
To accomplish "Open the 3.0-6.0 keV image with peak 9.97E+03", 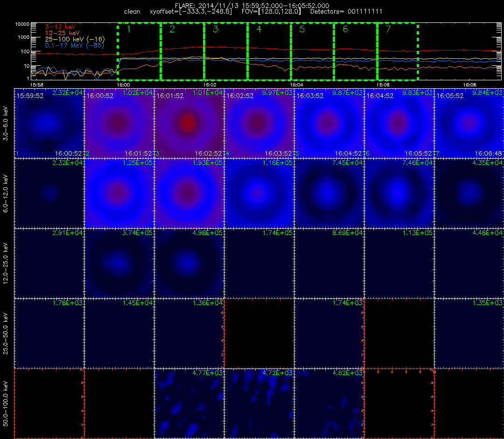I will [x=259, y=123].
